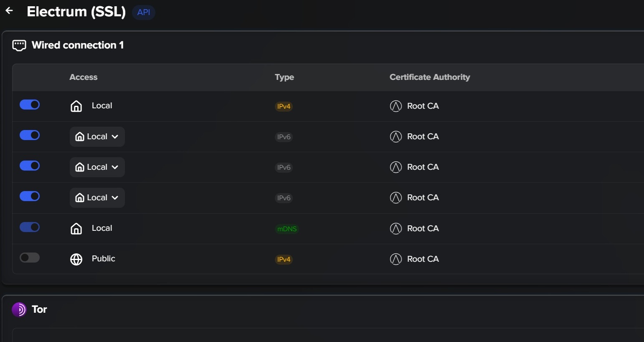Click the Root CA icon in the second IPv6 row

click(396, 167)
